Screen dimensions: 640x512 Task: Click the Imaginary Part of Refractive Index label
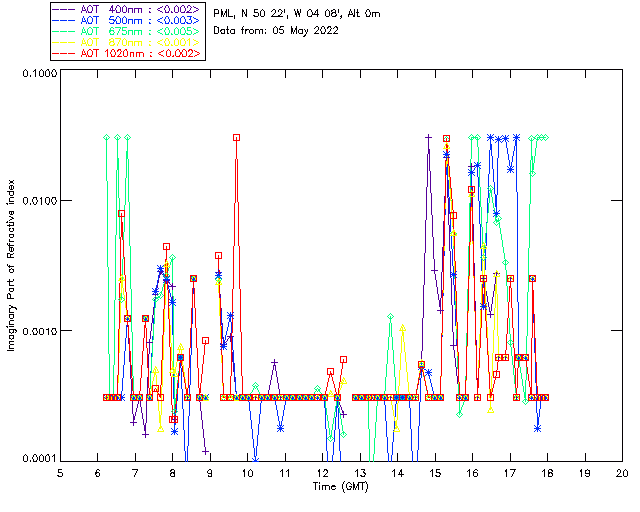pos(11,265)
